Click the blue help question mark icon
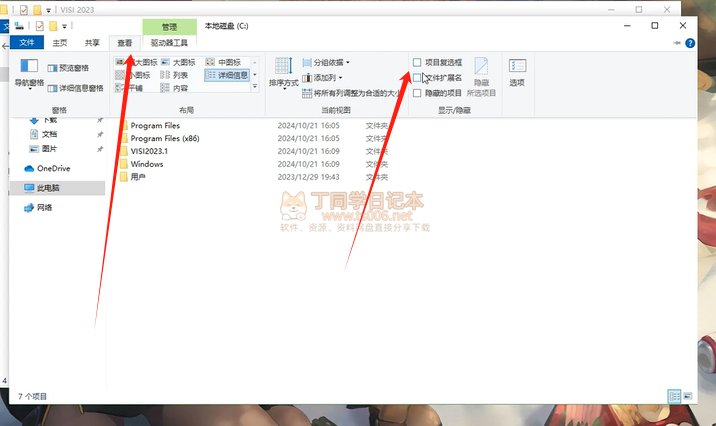 pyautogui.click(x=690, y=43)
